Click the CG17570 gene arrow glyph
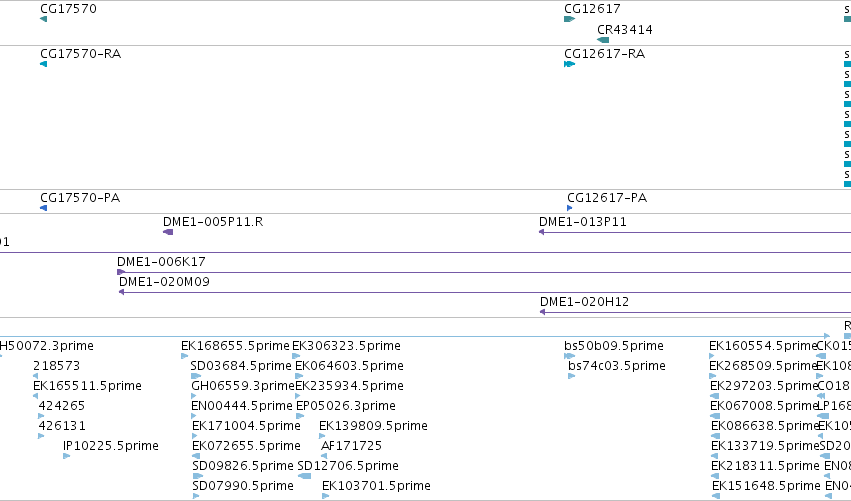This screenshot has width=851, height=501. coord(43,19)
